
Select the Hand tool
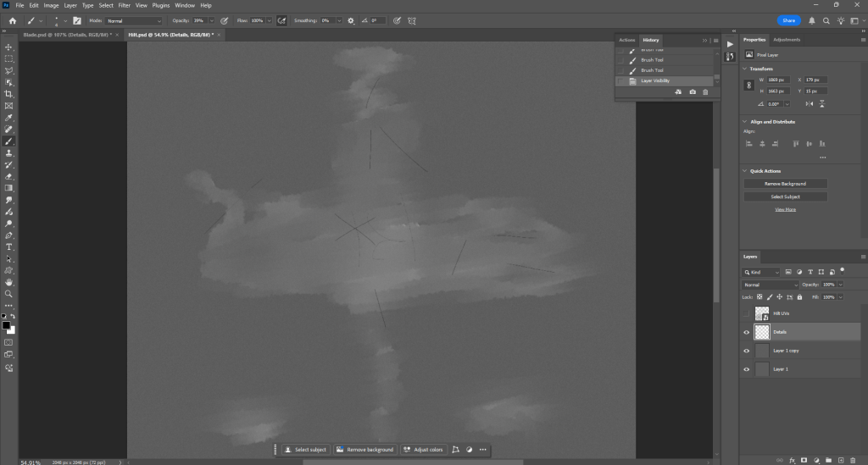[x=9, y=282]
